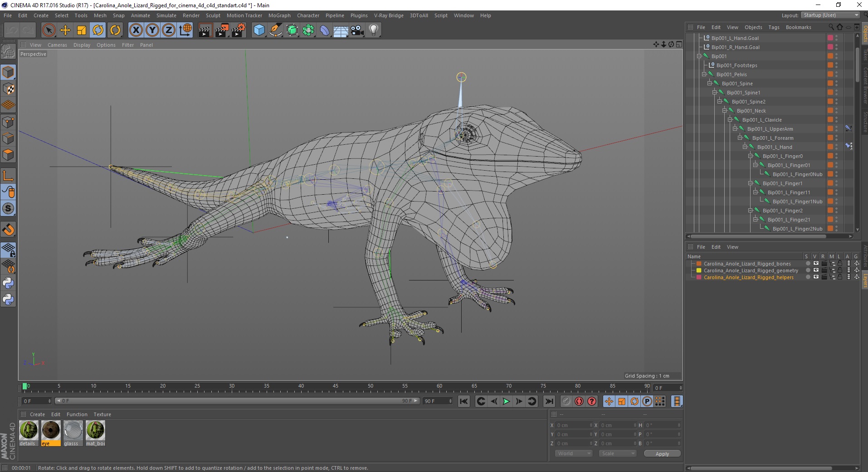Add a light object (bulb icon)
Viewport: 868px width, 472px height.
[374, 30]
